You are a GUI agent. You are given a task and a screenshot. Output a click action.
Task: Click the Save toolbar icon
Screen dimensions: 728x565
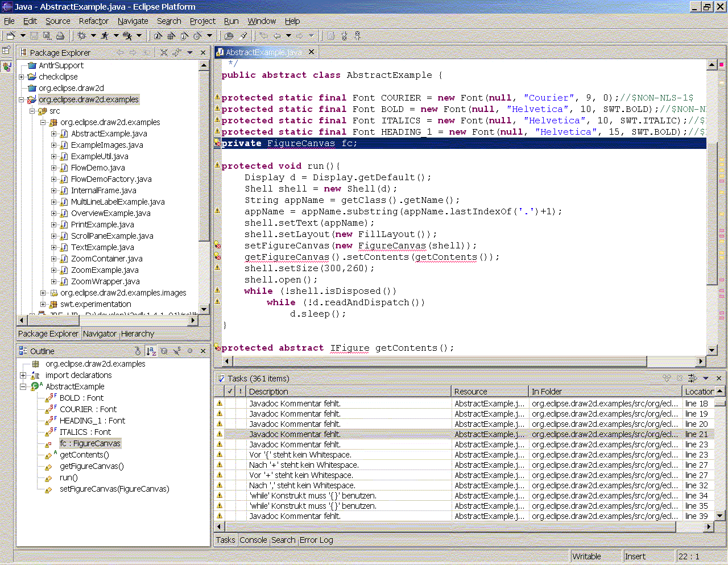click(34, 36)
